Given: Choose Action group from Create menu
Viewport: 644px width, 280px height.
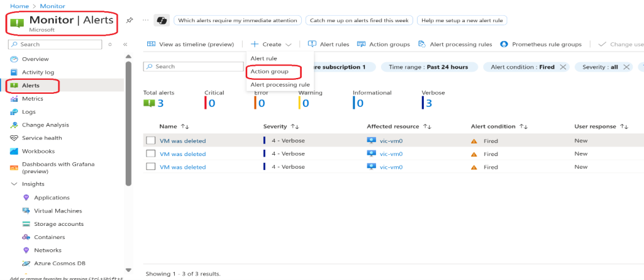Looking at the screenshot, I should pyautogui.click(x=269, y=72).
